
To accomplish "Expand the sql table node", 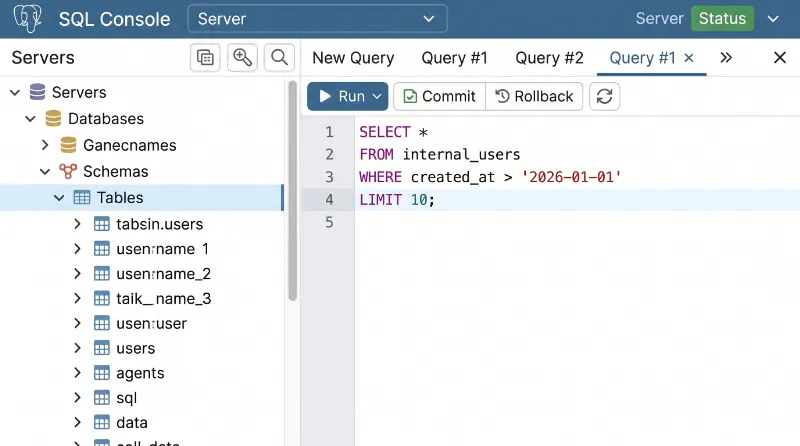I will (x=78, y=398).
